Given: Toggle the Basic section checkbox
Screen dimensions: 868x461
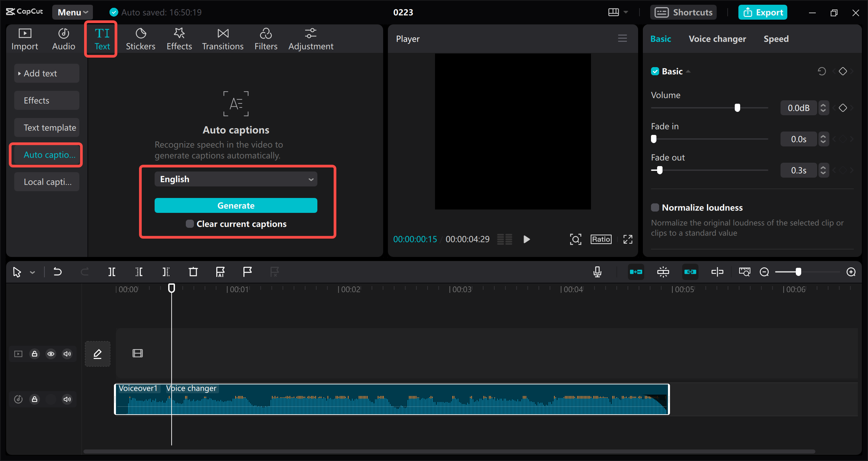Looking at the screenshot, I should (x=655, y=71).
